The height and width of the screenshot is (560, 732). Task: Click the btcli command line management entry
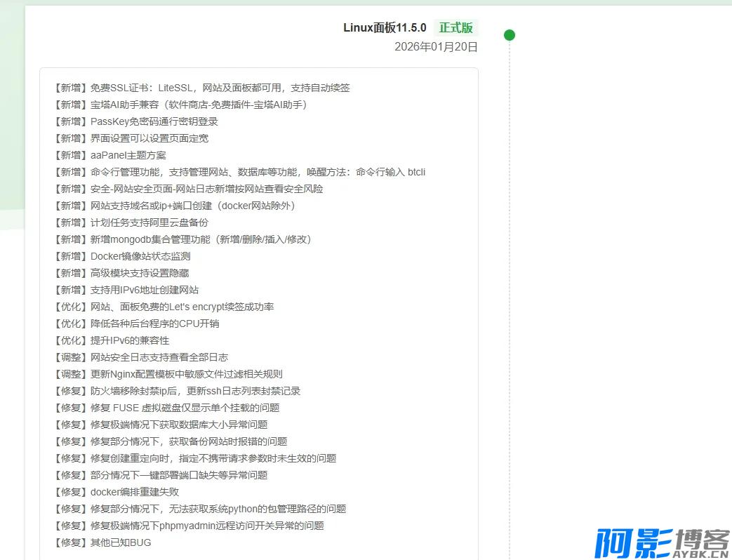click(x=239, y=172)
